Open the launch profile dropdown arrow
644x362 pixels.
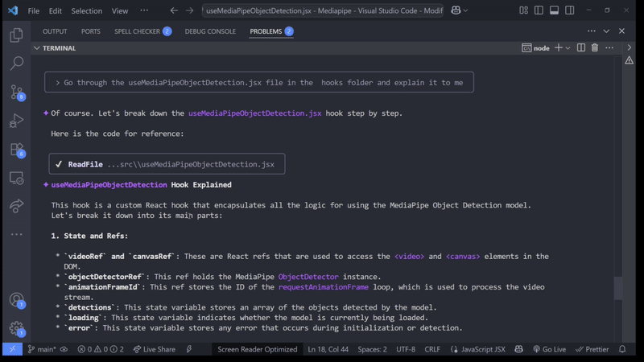568,48
